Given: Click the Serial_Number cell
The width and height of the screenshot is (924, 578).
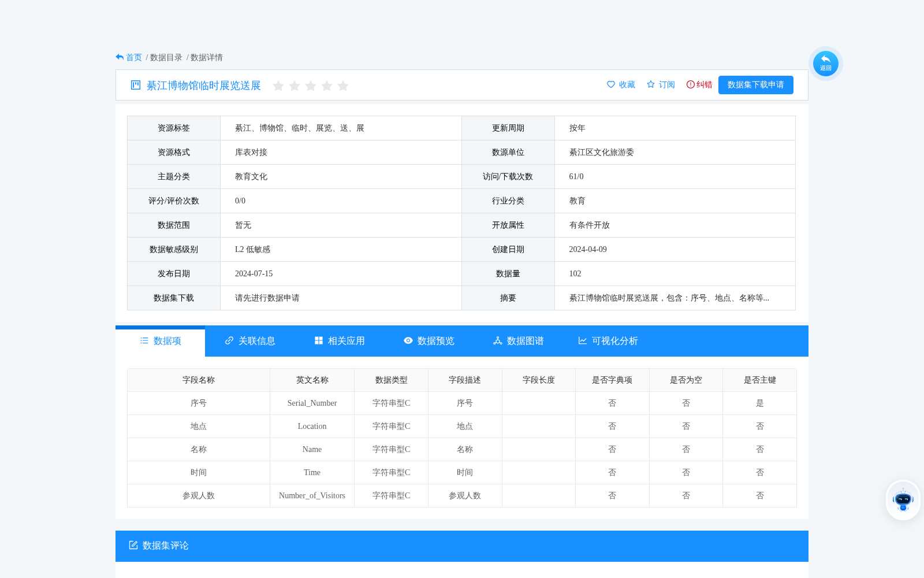Looking at the screenshot, I should click(x=312, y=403).
